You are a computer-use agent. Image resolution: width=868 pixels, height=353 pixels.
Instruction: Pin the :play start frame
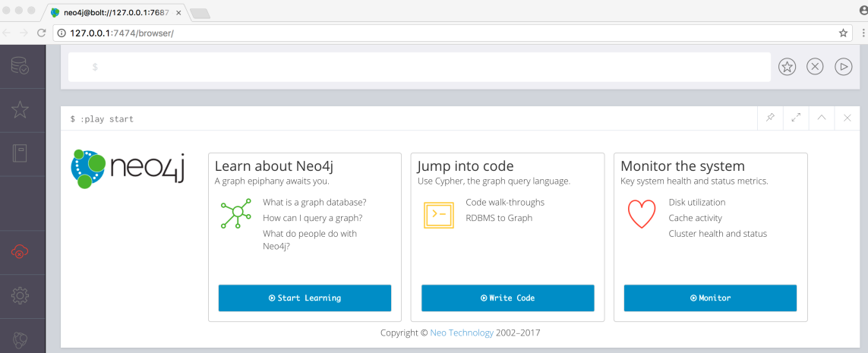(770, 118)
